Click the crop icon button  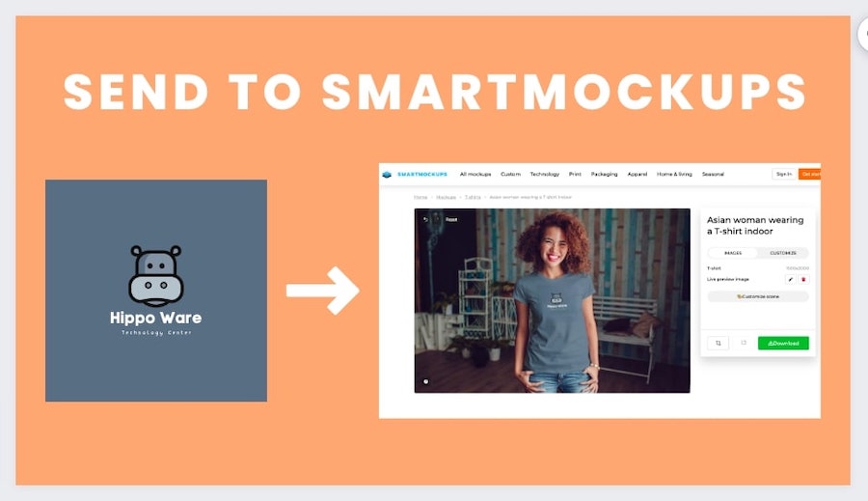pos(718,343)
